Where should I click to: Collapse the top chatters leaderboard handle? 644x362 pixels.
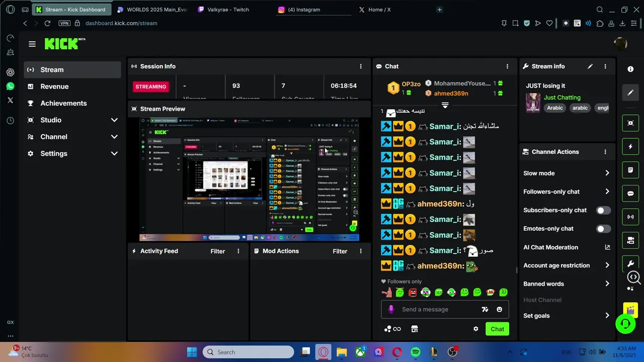[445, 105]
